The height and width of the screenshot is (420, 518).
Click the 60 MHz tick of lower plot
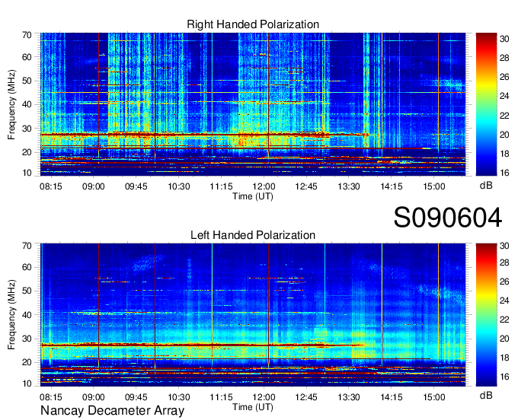[27, 267]
